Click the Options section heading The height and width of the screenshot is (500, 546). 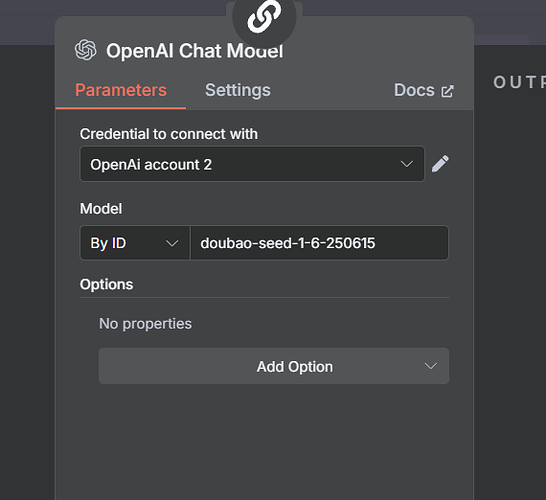(x=106, y=284)
